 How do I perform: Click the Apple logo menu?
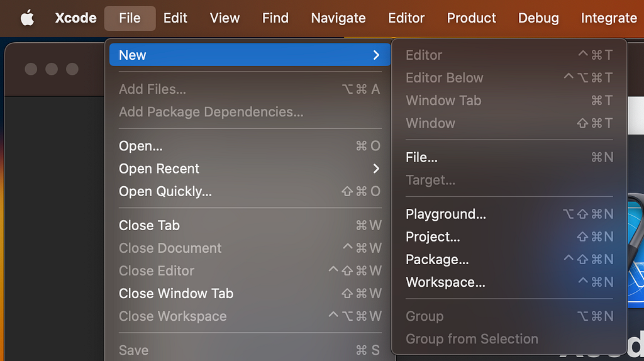[26, 18]
